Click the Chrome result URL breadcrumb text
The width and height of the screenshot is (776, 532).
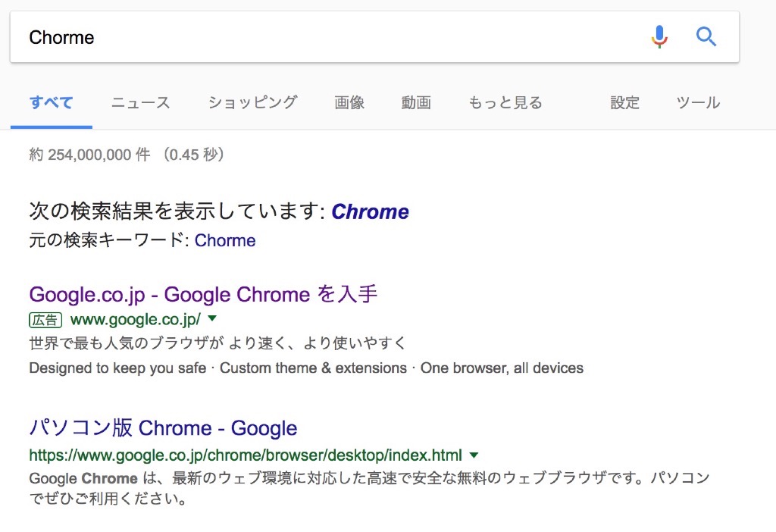(244, 457)
